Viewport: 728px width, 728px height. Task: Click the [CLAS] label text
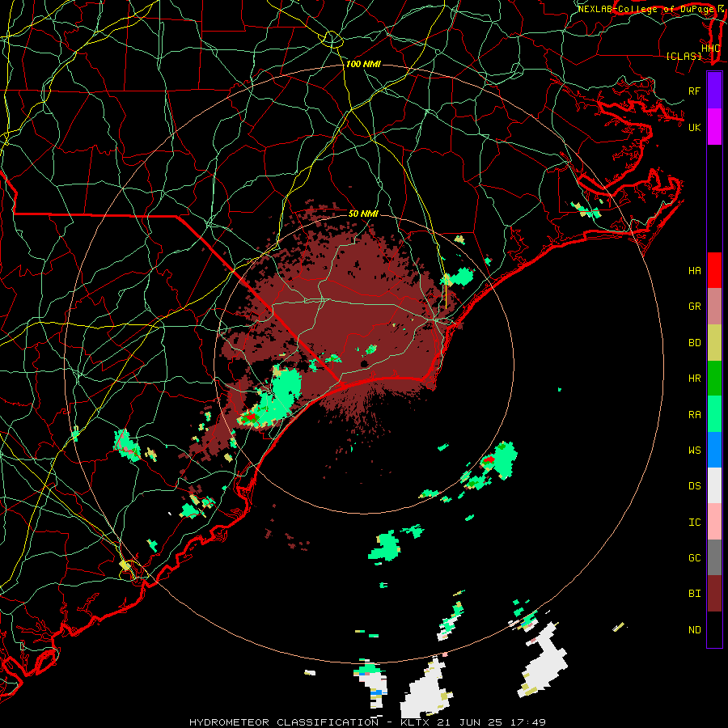(684, 57)
